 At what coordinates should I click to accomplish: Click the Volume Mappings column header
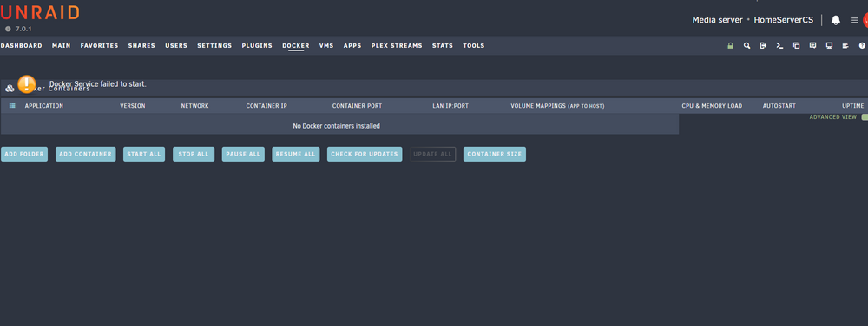click(x=557, y=106)
